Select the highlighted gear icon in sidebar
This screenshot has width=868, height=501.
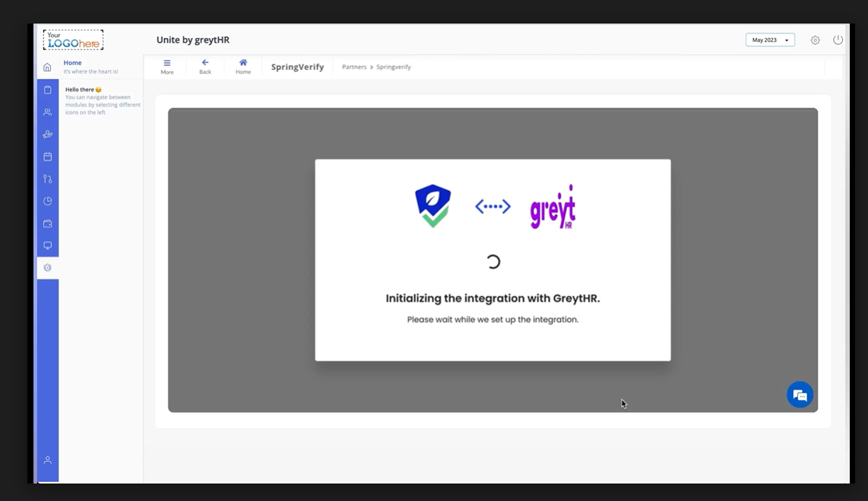pos(47,268)
